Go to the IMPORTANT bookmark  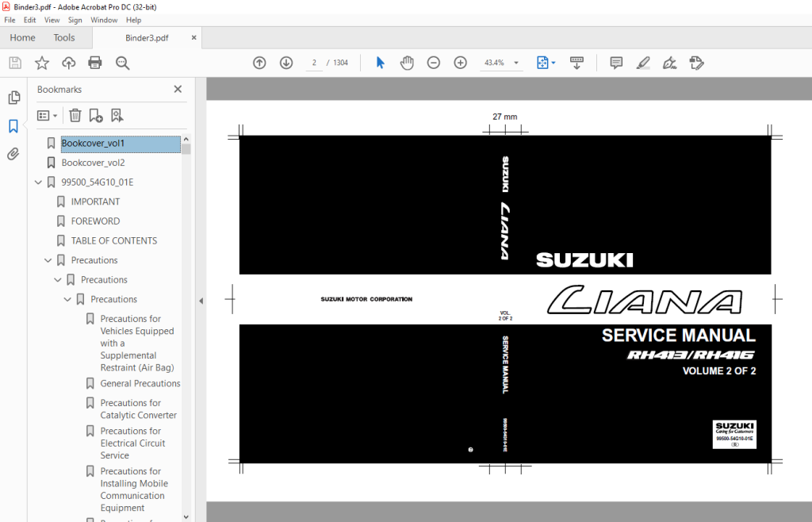point(95,202)
